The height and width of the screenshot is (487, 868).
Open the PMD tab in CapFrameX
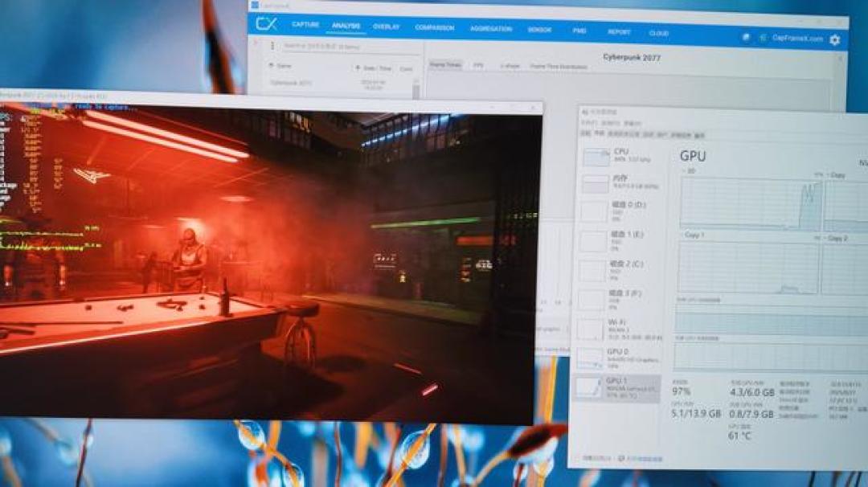(x=579, y=31)
